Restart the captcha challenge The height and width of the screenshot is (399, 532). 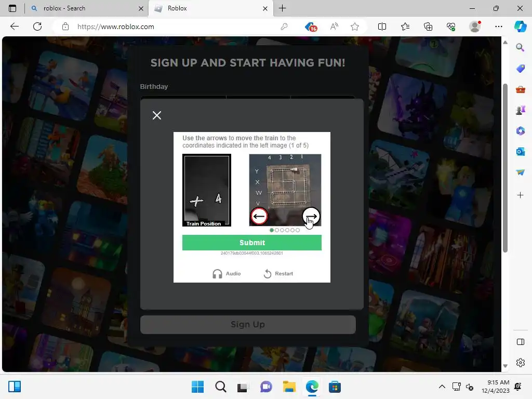pyautogui.click(x=278, y=273)
